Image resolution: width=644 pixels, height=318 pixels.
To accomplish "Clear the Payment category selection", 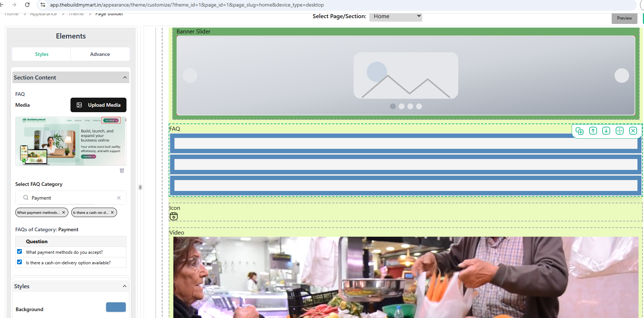I will coord(119,198).
